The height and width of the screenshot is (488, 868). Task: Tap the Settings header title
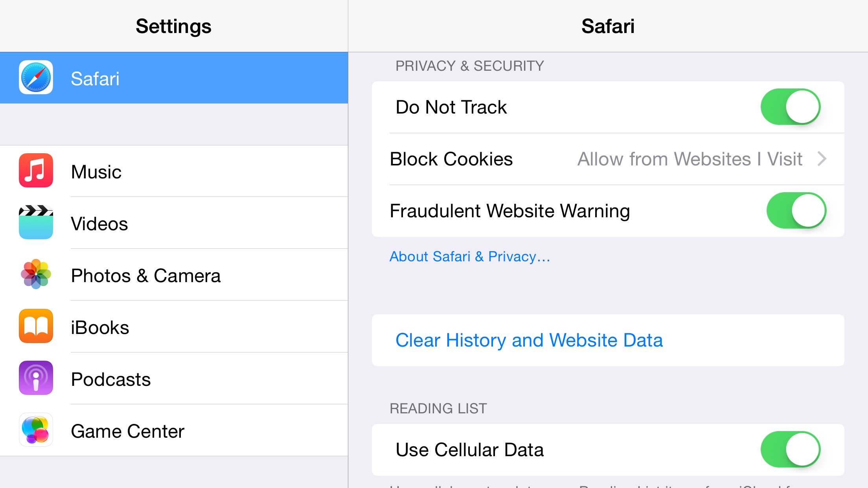pyautogui.click(x=173, y=26)
